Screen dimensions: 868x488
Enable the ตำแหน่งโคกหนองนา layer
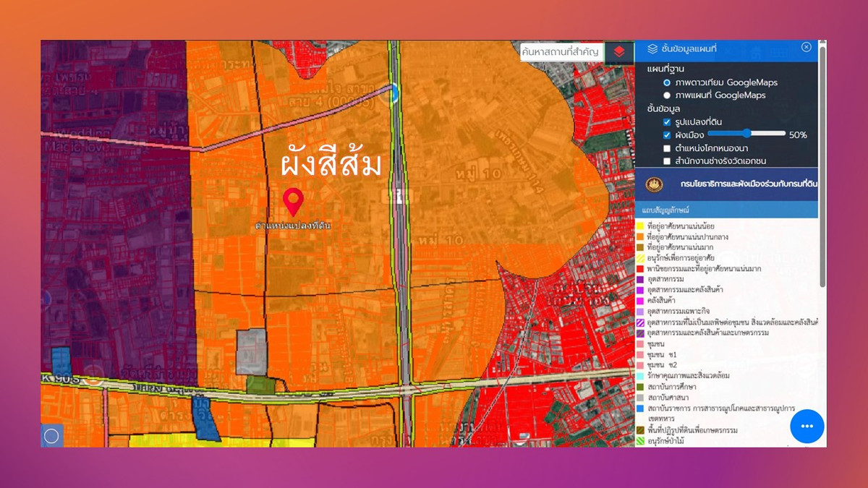tap(667, 148)
